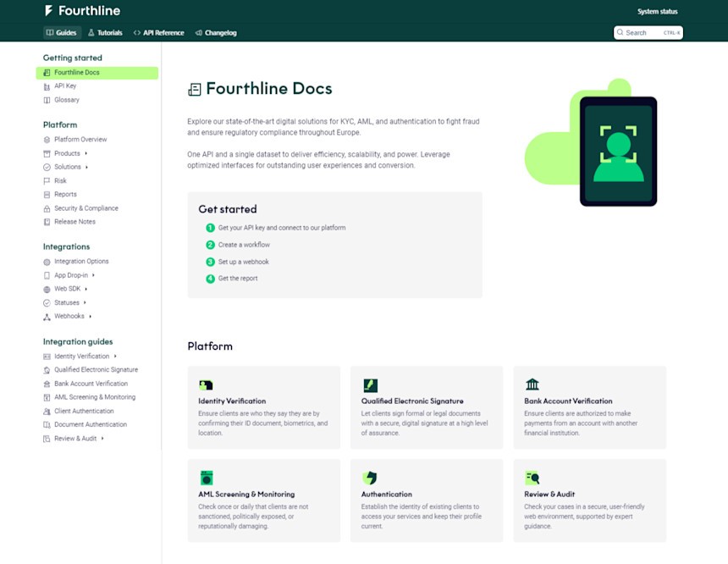The image size is (728, 564).
Task: Click step 4 green number badge
Action: 210,279
